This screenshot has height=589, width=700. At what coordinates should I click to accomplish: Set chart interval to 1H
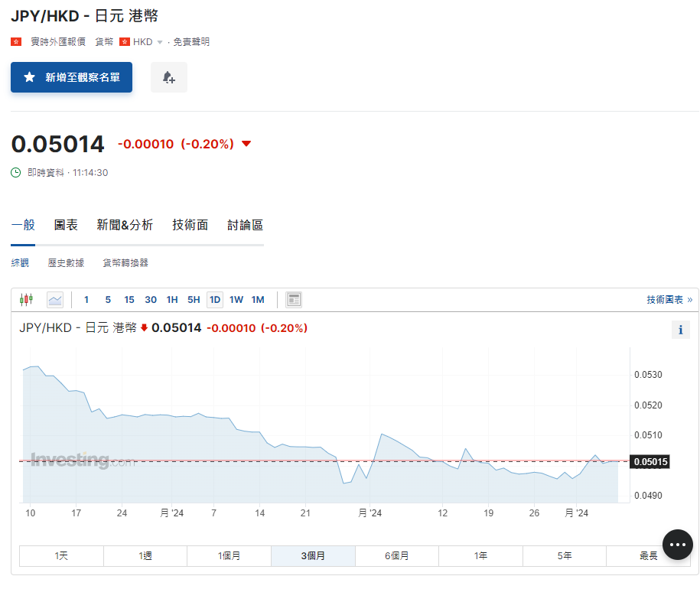point(172,300)
